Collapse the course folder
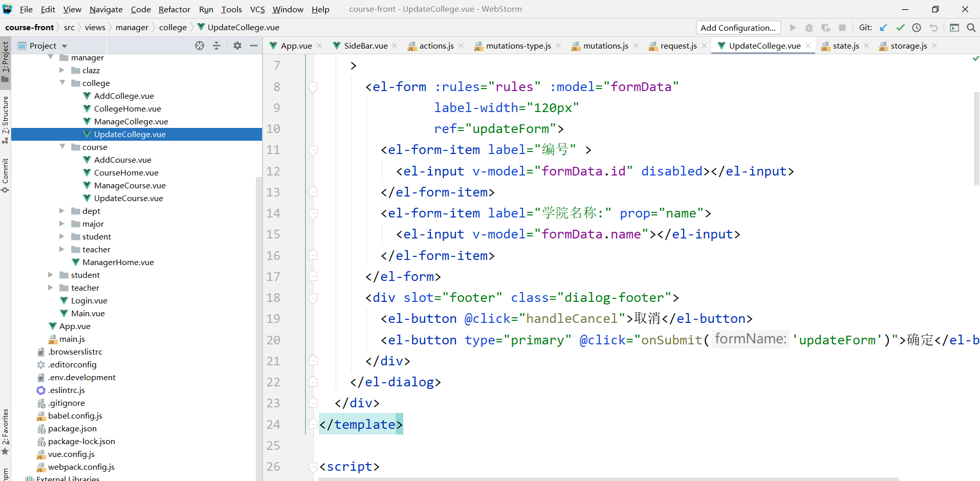 click(62, 147)
